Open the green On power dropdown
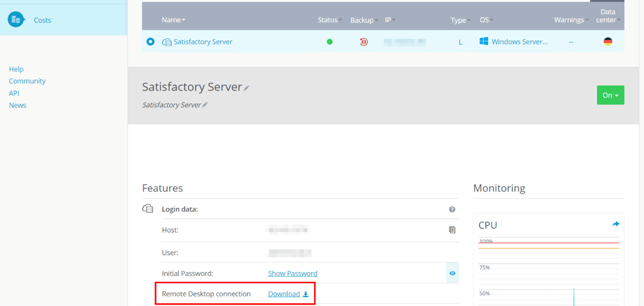The image size is (644, 306). pyautogui.click(x=611, y=95)
